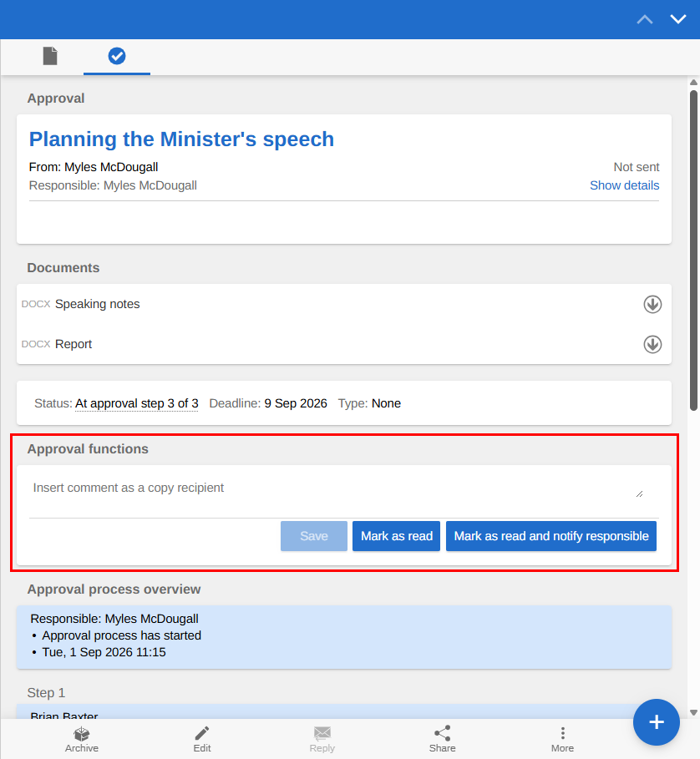Click Show details link
The width and height of the screenshot is (700, 759).
pyautogui.click(x=625, y=185)
